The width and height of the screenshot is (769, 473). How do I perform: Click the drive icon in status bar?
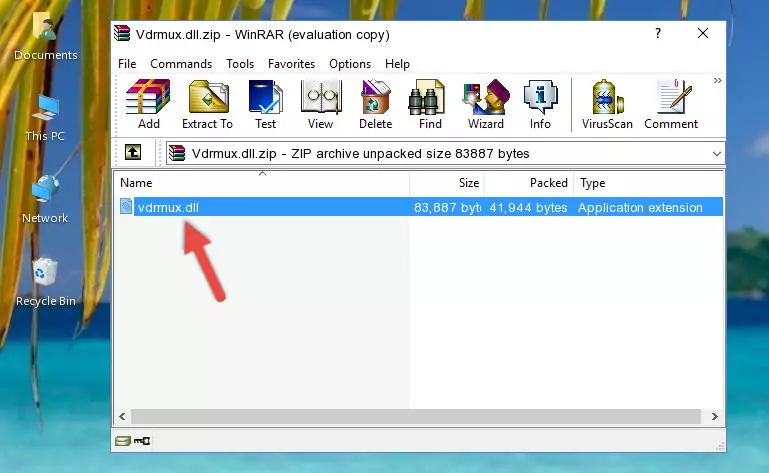123,441
